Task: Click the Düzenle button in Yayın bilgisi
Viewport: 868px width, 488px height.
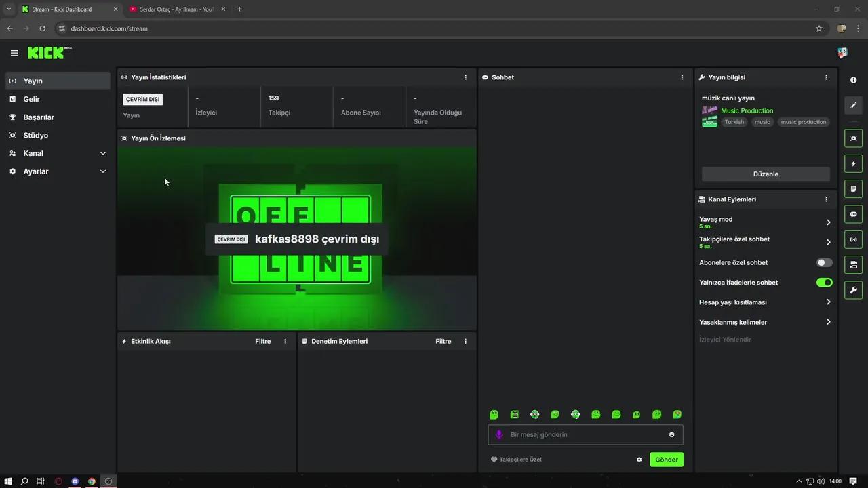Action: click(x=766, y=174)
